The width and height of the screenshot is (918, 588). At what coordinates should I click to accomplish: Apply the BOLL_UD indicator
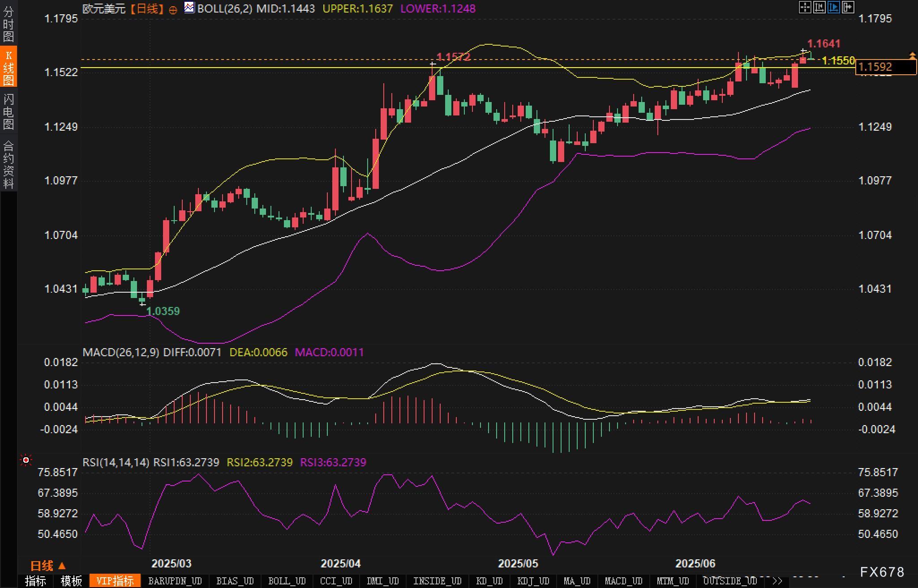pos(287,581)
